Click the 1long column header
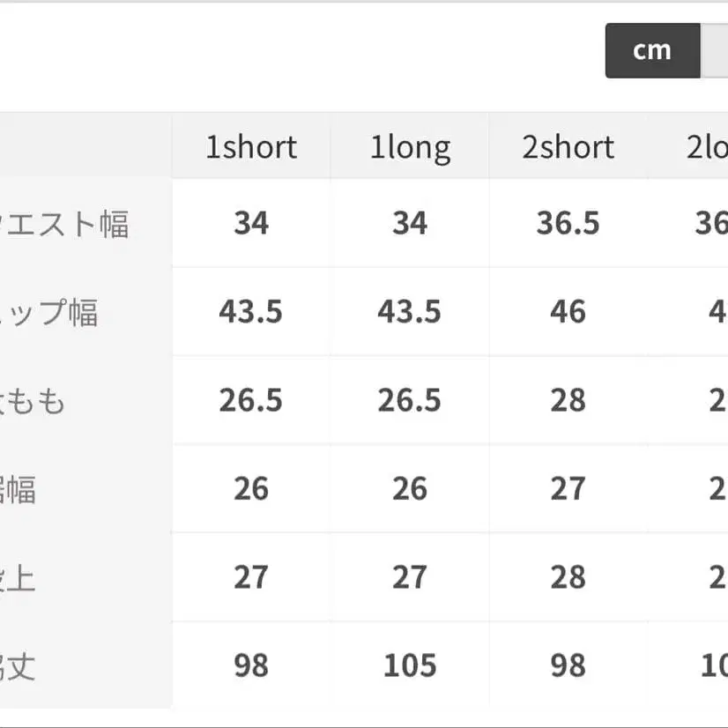Viewport: 728px width, 728px height. (x=410, y=147)
